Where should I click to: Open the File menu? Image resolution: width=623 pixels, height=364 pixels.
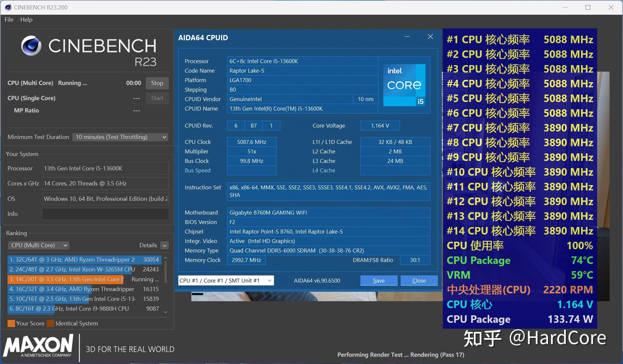(x=9, y=20)
